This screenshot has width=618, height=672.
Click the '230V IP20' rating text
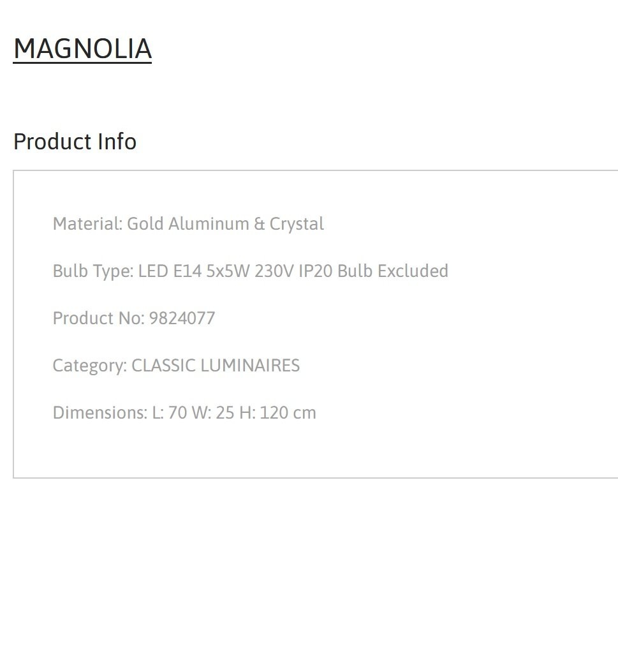tap(293, 271)
